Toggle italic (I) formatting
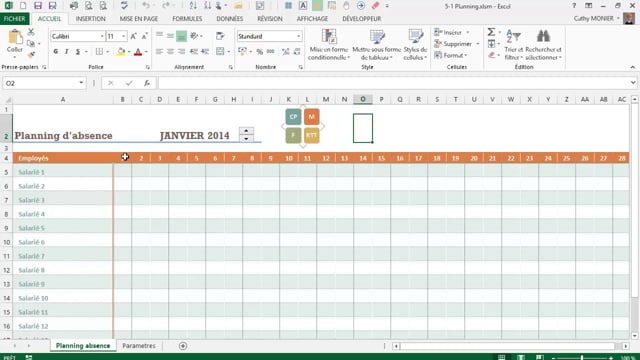 tap(67, 51)
